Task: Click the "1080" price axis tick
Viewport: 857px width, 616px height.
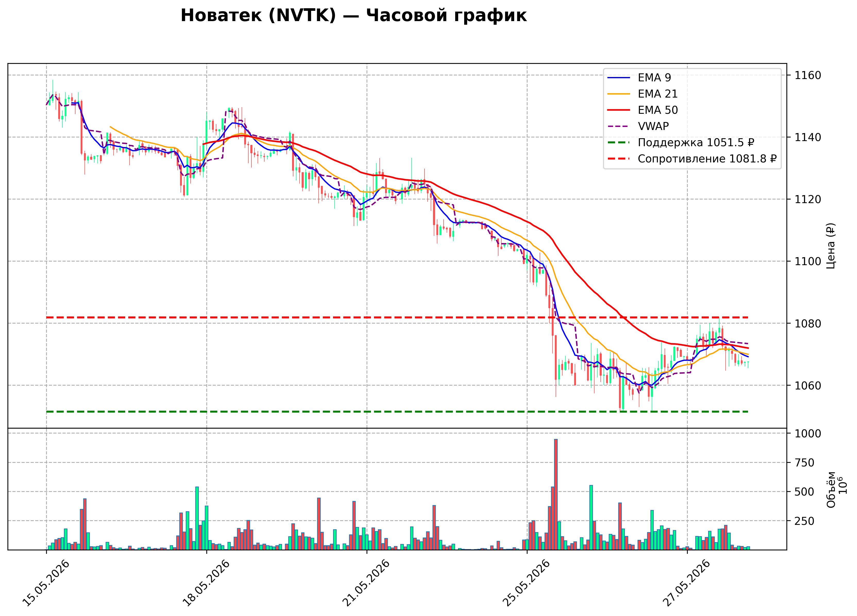Action: (808, 323)
